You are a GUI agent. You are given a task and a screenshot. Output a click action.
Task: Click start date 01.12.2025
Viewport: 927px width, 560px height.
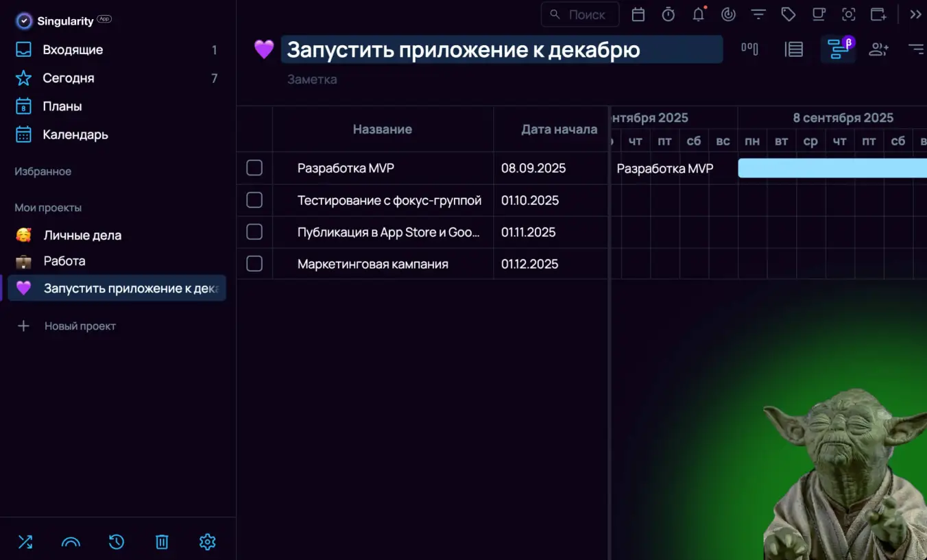(x=530, y=264)
